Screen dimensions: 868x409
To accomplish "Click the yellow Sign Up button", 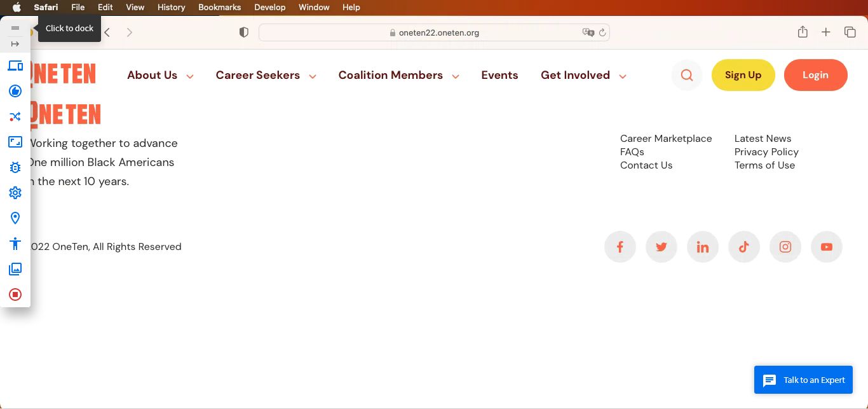I will (743, 75).
